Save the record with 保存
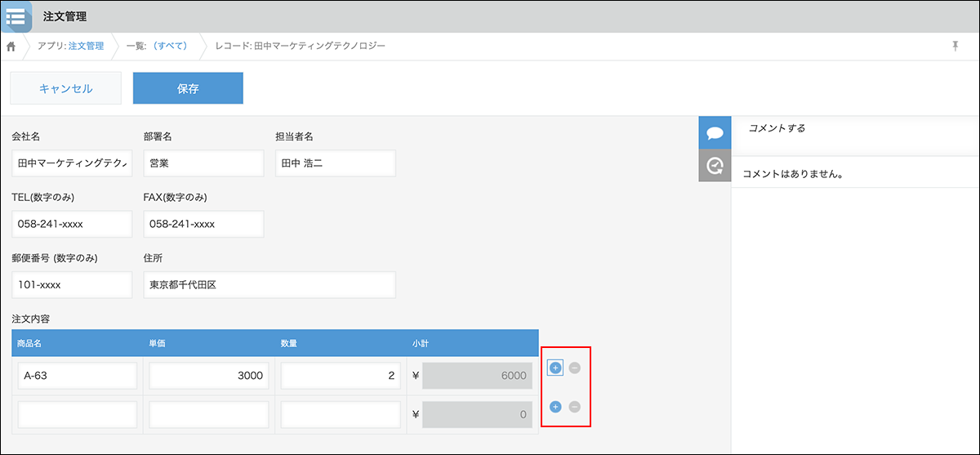Image resolution: width=980 pixels, height=455 pixels. point(188,88)
